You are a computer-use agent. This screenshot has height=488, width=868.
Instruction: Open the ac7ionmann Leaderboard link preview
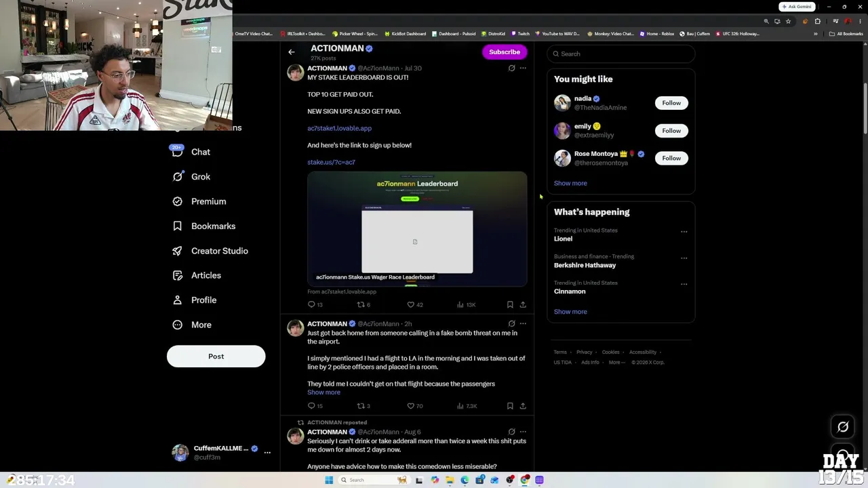point(417,229)
